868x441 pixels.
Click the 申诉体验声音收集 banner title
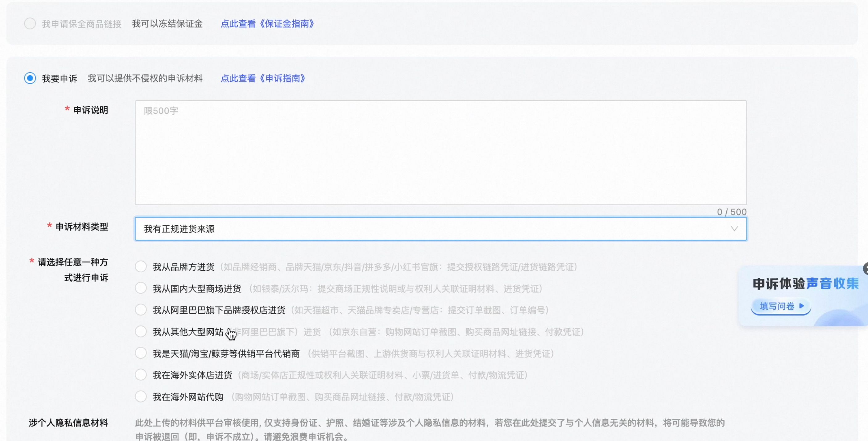pos(806,283)
